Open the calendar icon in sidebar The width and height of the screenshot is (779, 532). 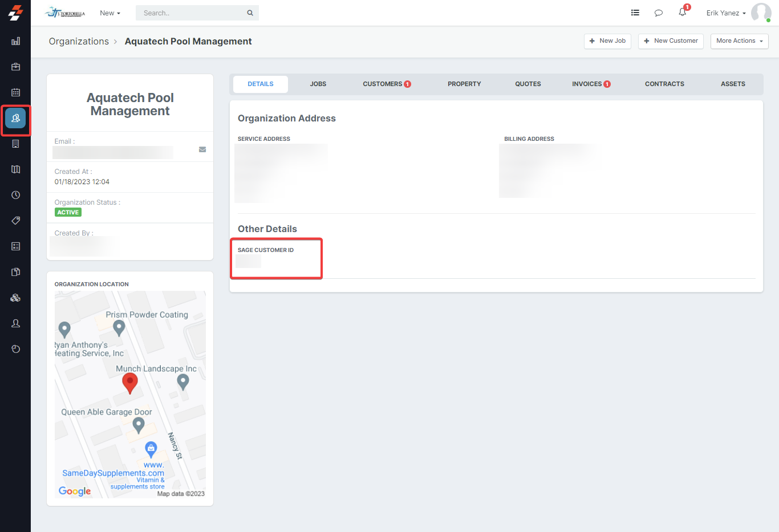[15, 92]
